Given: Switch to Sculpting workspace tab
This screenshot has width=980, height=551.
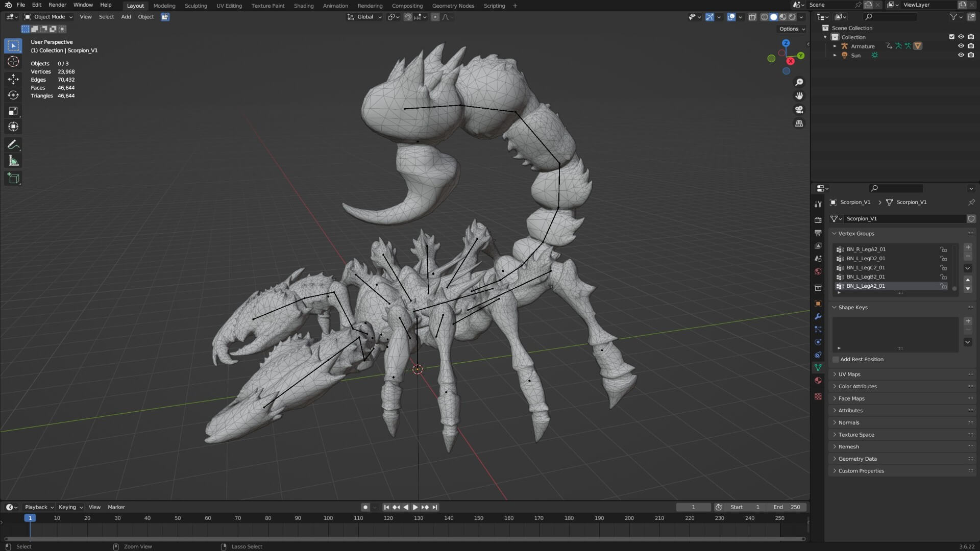Looking at the screenshot, I should [x=196, y=6].
